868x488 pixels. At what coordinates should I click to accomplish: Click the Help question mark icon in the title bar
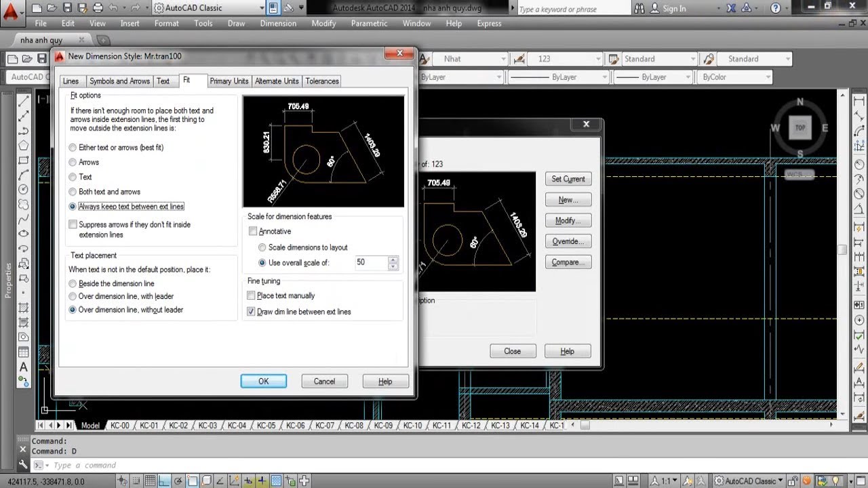click(x=776, y=8)
